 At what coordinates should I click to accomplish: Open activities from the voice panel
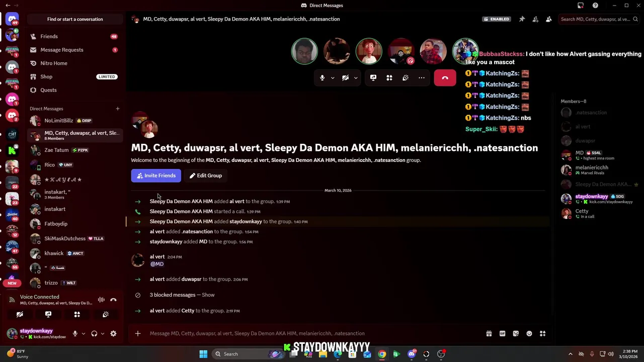click(x=77, y=314)
